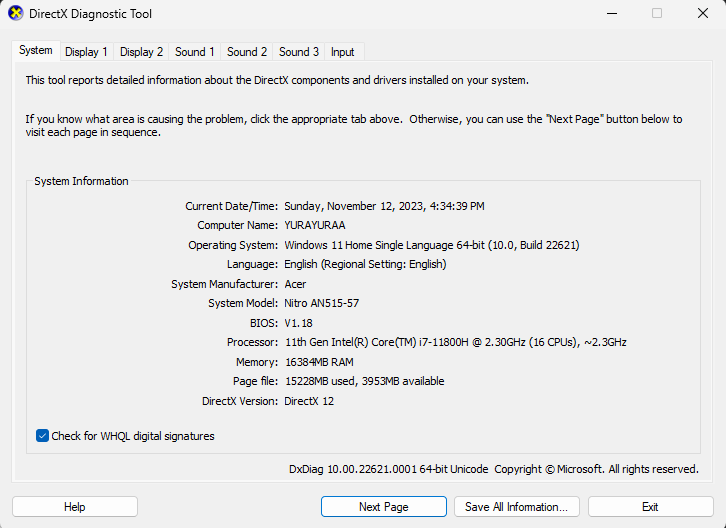Close the DirectX Diagnostic Tool window
The width and height of the screenshot is (726, 528).
point(702,14)
